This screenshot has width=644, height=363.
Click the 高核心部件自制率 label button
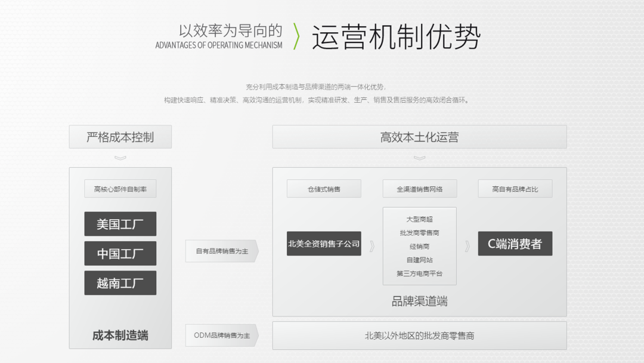pos(120,188)
